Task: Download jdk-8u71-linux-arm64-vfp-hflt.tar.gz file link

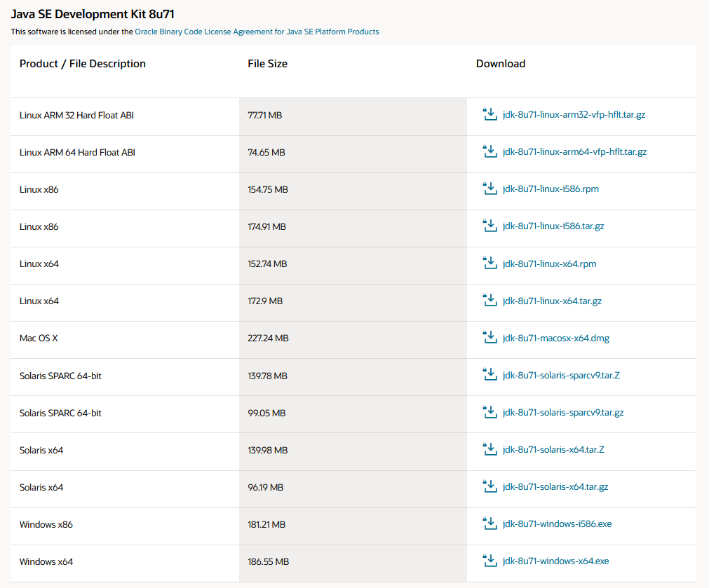Action: click(x=574, y=152)
